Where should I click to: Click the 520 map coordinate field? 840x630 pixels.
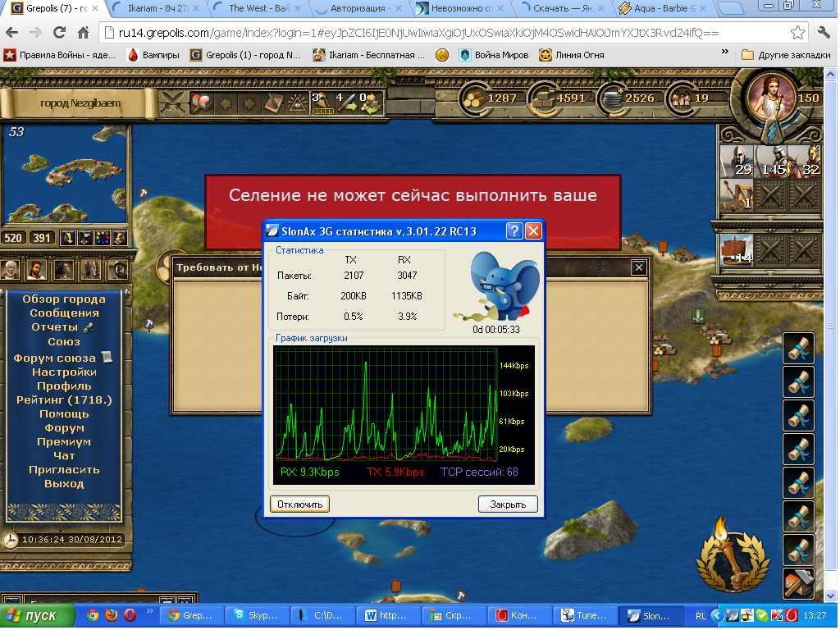coord(13,238)
